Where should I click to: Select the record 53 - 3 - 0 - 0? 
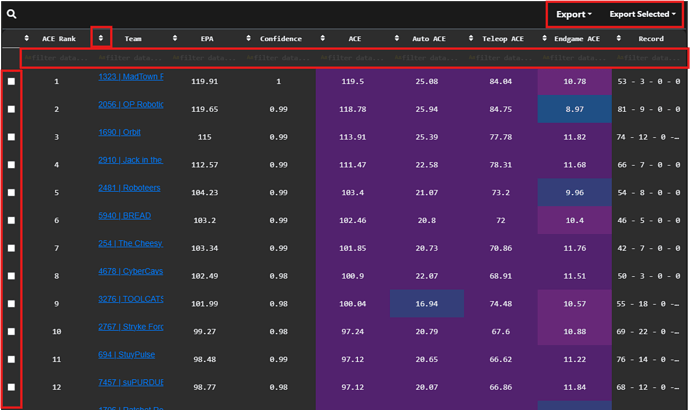pyautogui.click(x=651, y=81)
